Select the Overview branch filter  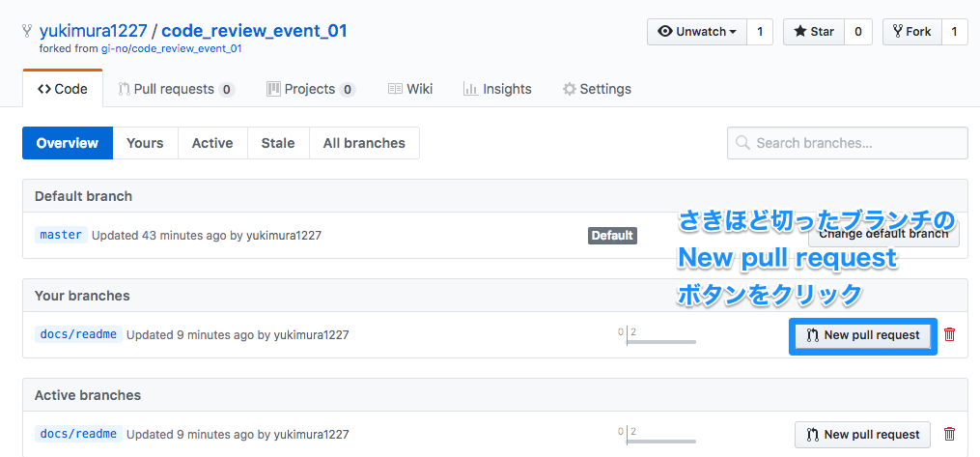(x=68, y=143)
